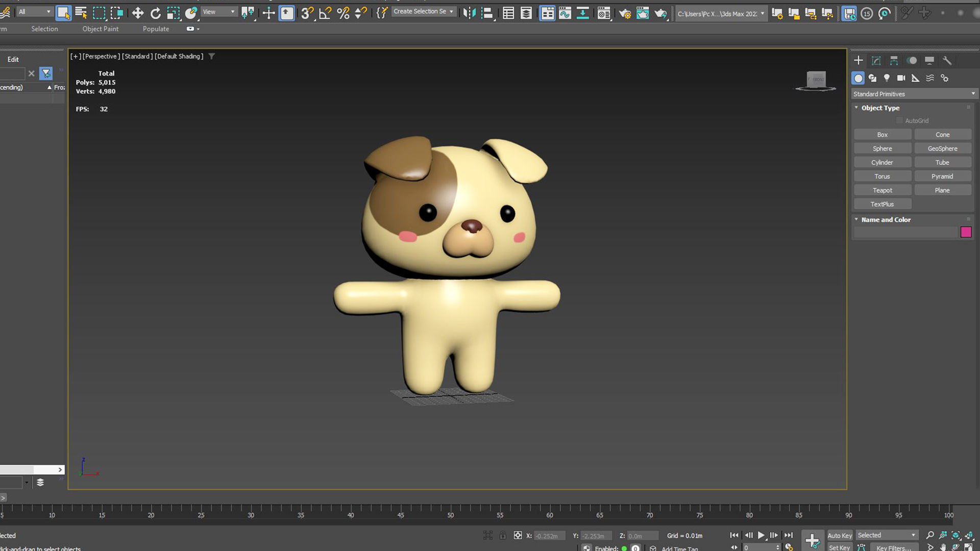Click the Render Production teapot
Viewport: 980px width, 551px height.
point(660,13)
